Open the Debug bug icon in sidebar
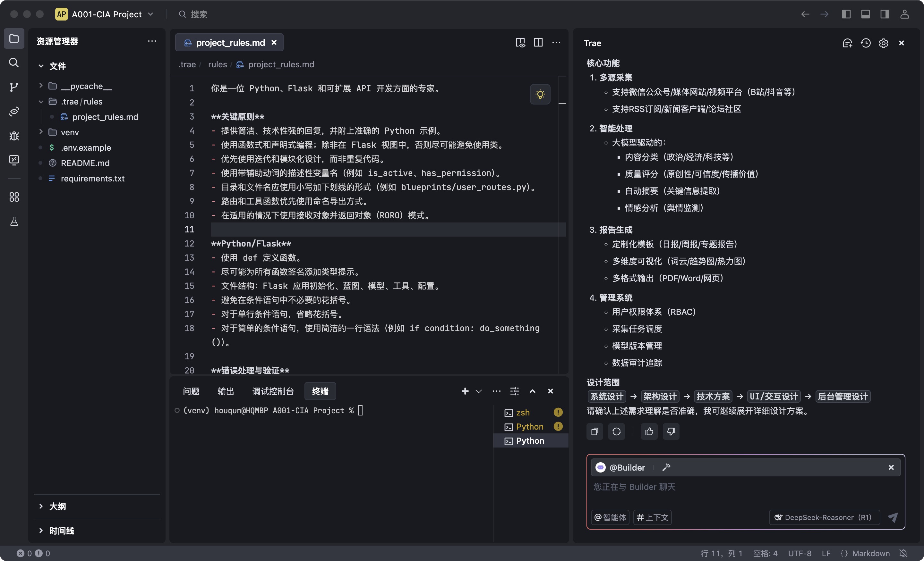Viewport: 924px width, 561px height. coord(14,136)
